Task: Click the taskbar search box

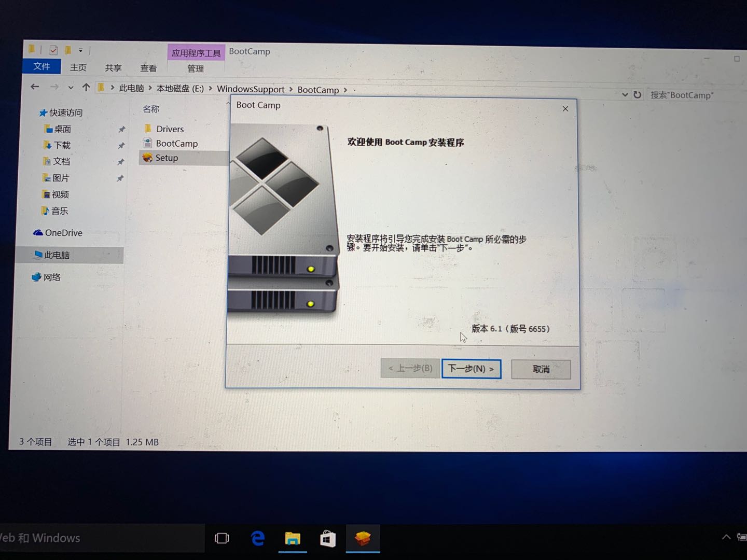Action: click(x=102, y=538)
